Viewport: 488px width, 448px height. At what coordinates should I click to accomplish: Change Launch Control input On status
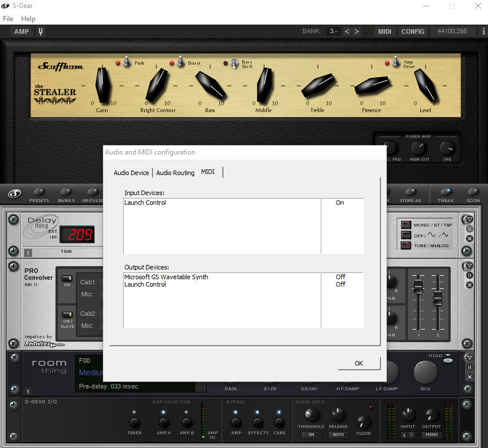point(340,203)
